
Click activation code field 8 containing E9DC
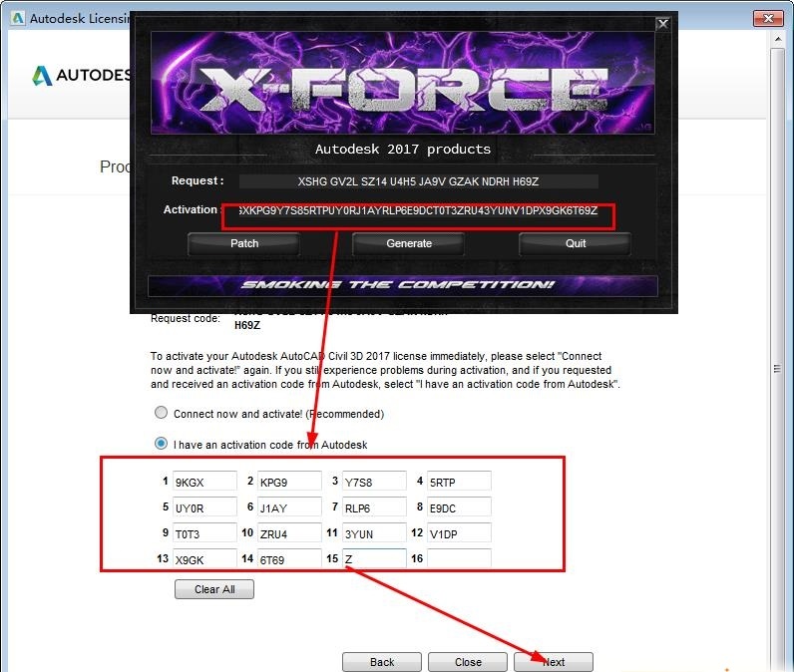459,506
